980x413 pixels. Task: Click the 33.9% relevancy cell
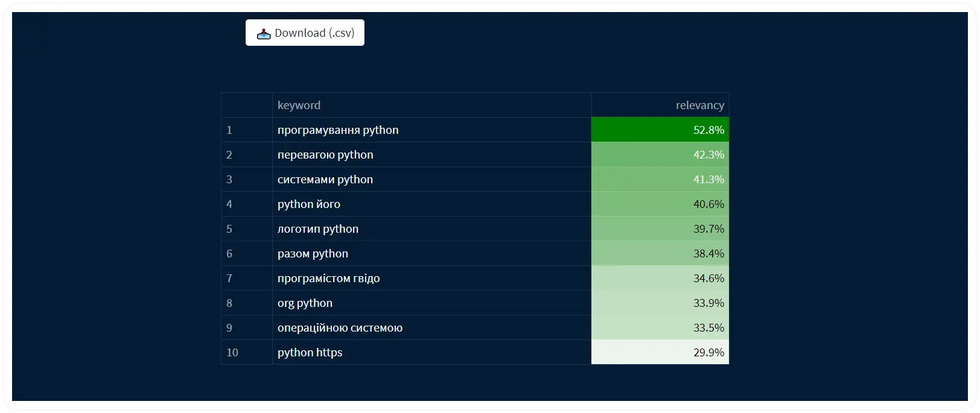(660, 303)
